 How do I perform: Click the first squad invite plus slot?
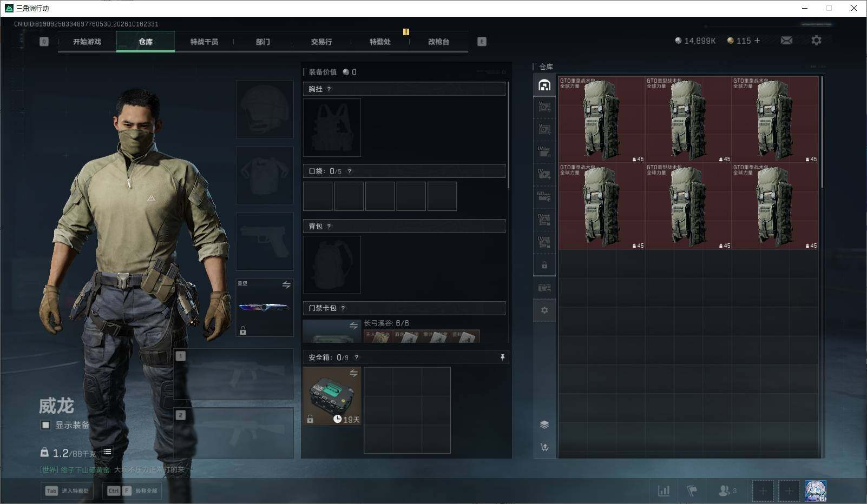pos(763,491)
